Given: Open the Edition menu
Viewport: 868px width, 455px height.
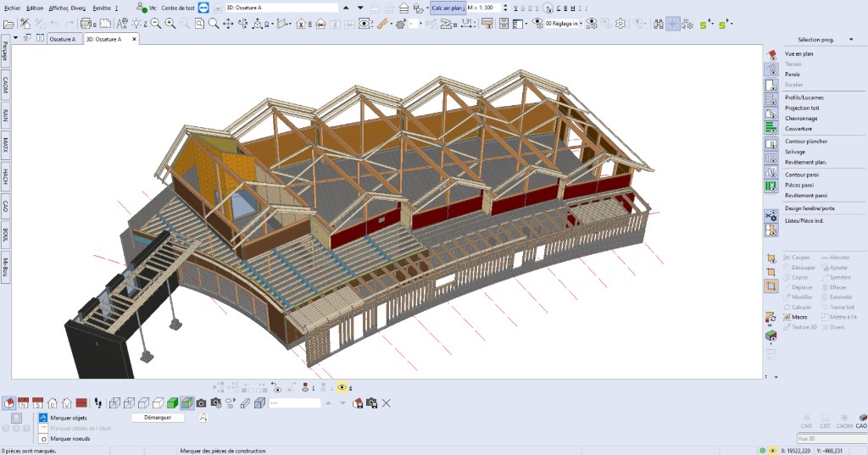Looking at the screenshot, I should tap(35, 8).
